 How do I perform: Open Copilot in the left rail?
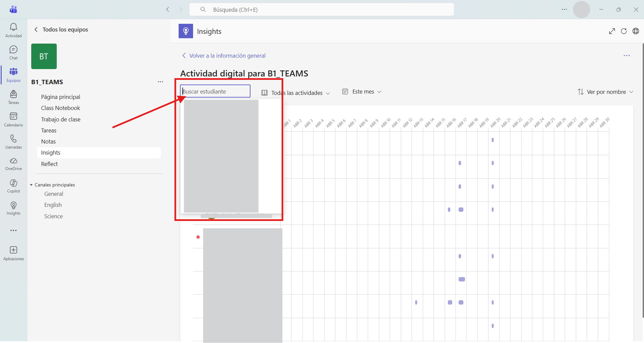coord(13,186)
